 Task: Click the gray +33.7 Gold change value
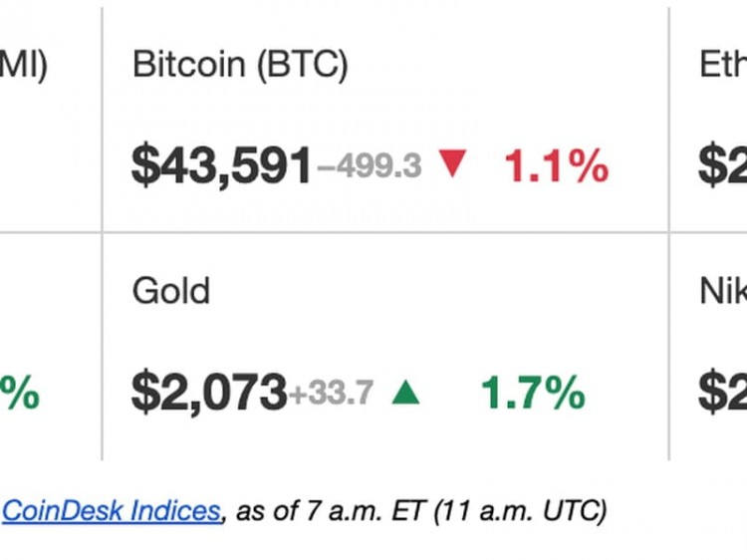click(x=331, y=395)
